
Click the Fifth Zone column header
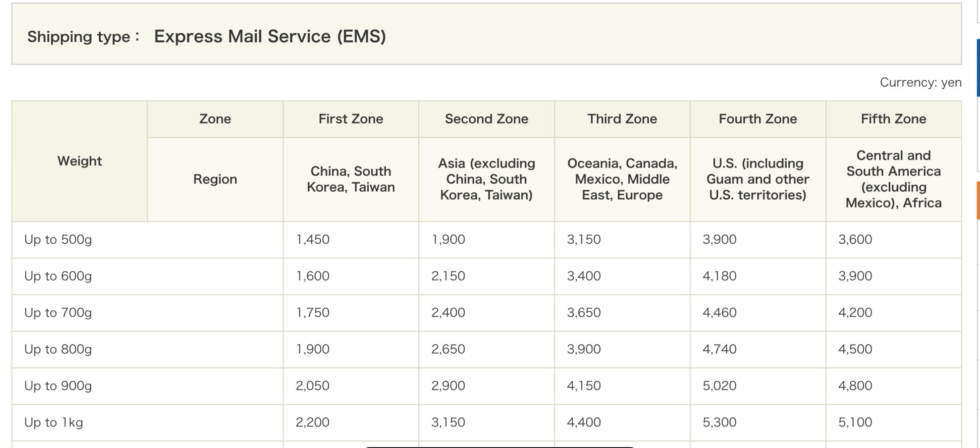click(893, 119)
